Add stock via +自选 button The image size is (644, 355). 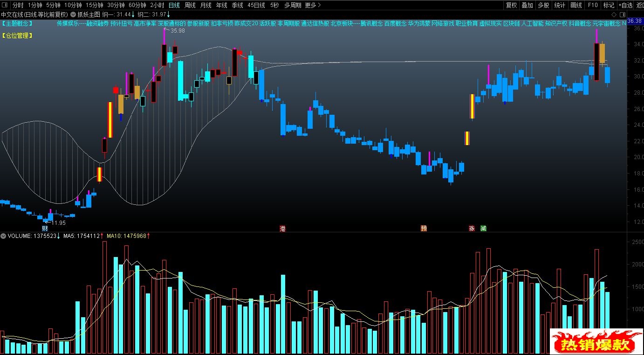[625, 5]
